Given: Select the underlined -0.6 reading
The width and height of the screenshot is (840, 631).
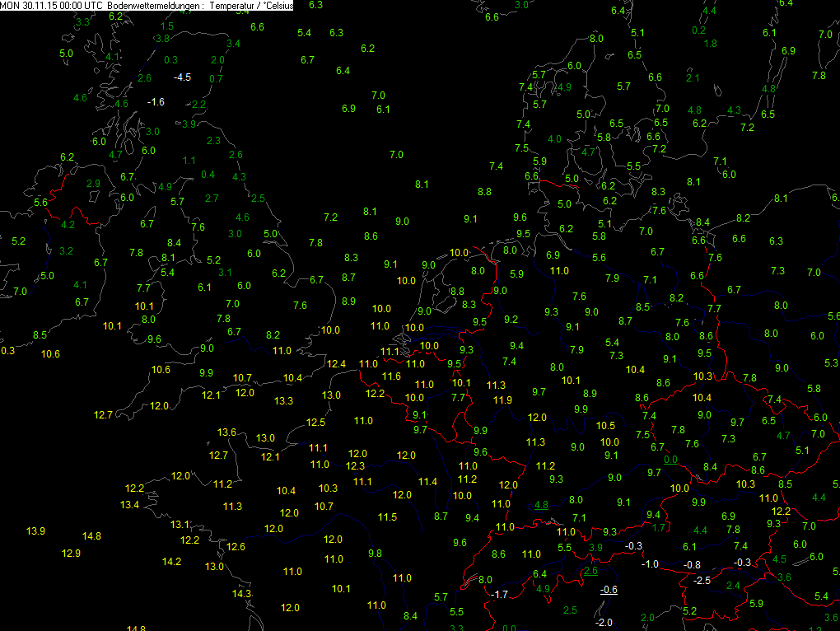Looking at the screenshot, I should point(609,589).
